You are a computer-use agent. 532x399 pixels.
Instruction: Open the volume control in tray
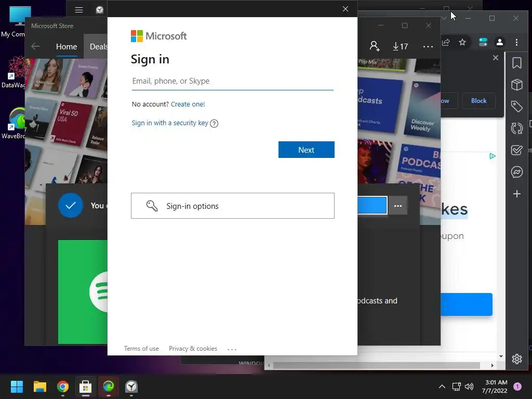tap(469, 387)
